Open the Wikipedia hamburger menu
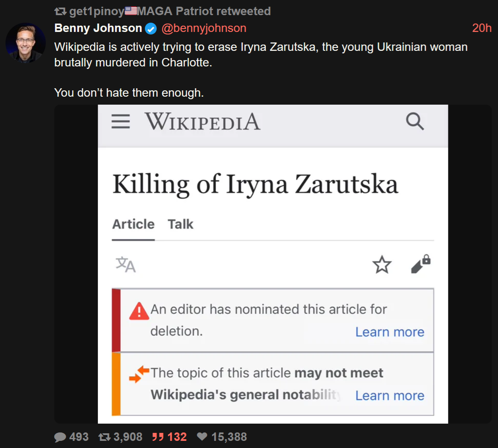 [x=121, y=121]
